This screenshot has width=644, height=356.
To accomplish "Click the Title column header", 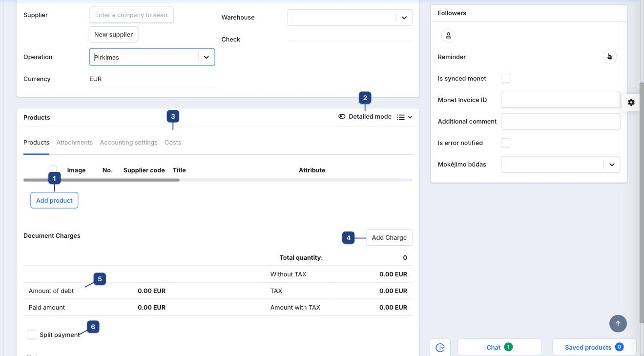I will (179, 170).
